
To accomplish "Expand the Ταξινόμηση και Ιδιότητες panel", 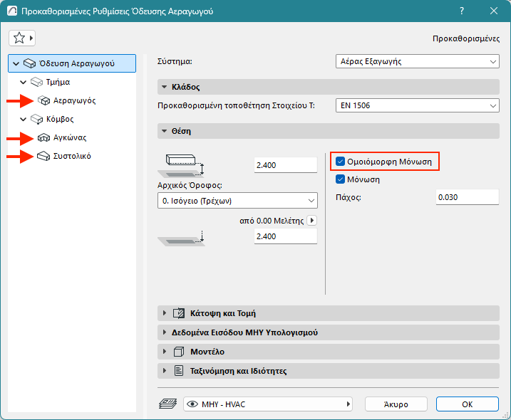I will pyautogui.click(x=164, y=370).
